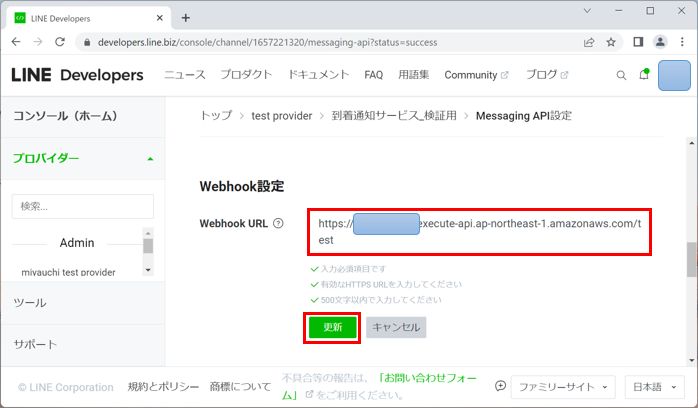
Task: Click the トップ breadcrumb
Action: [x=216, y=116]
